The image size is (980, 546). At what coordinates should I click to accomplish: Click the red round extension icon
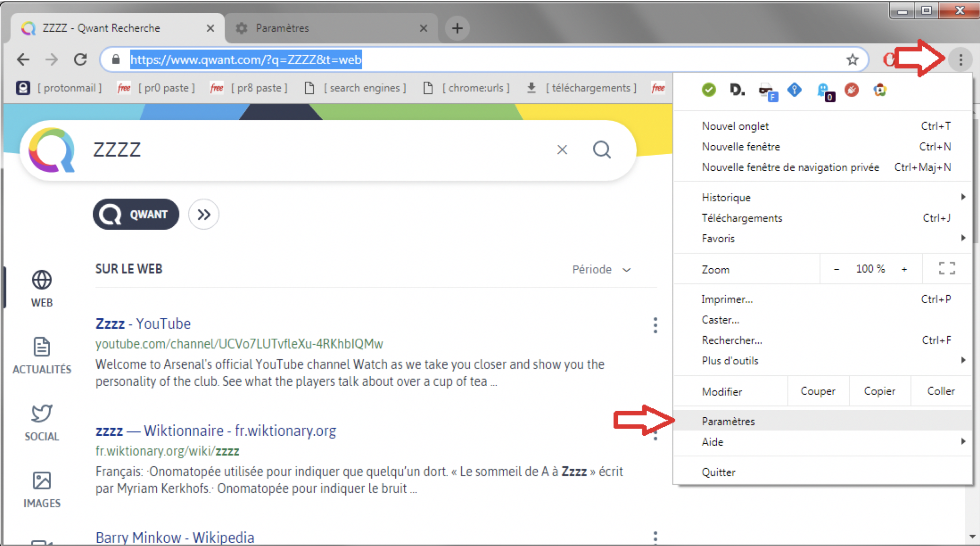coord(851,89)
